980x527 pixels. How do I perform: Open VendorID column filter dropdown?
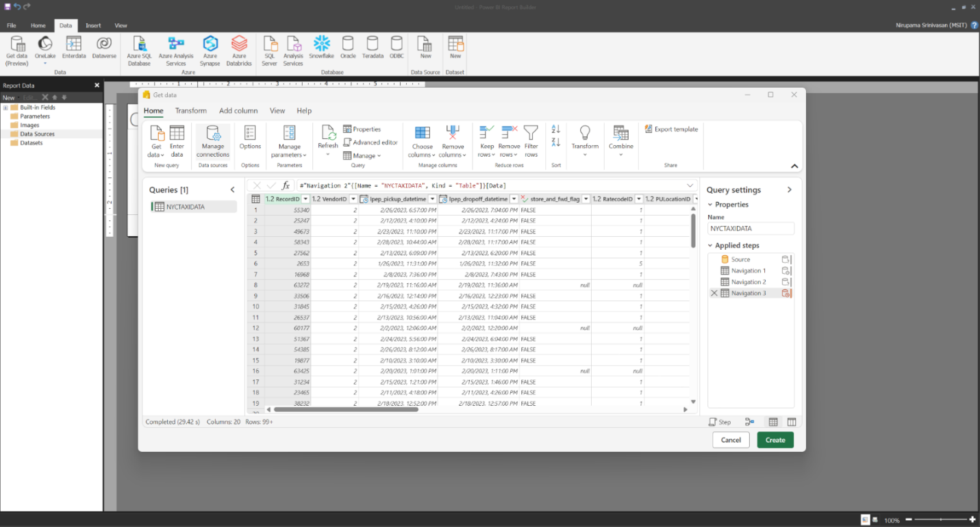tap(353, 199)
